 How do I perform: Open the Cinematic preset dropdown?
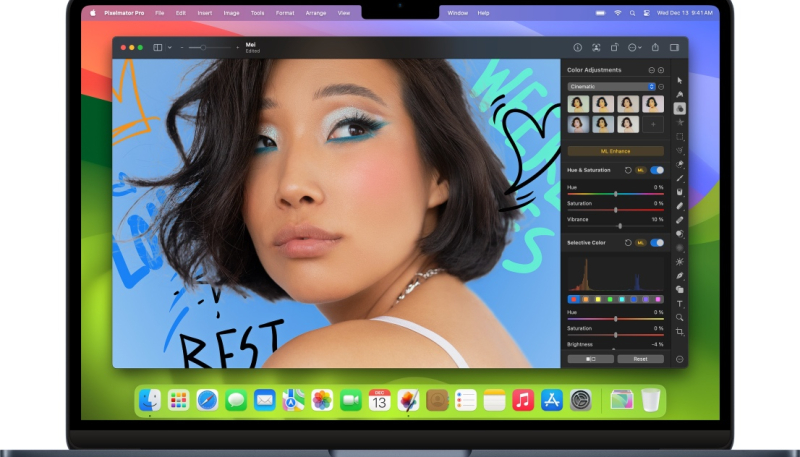pyautogui.click(x=611, y=87)
